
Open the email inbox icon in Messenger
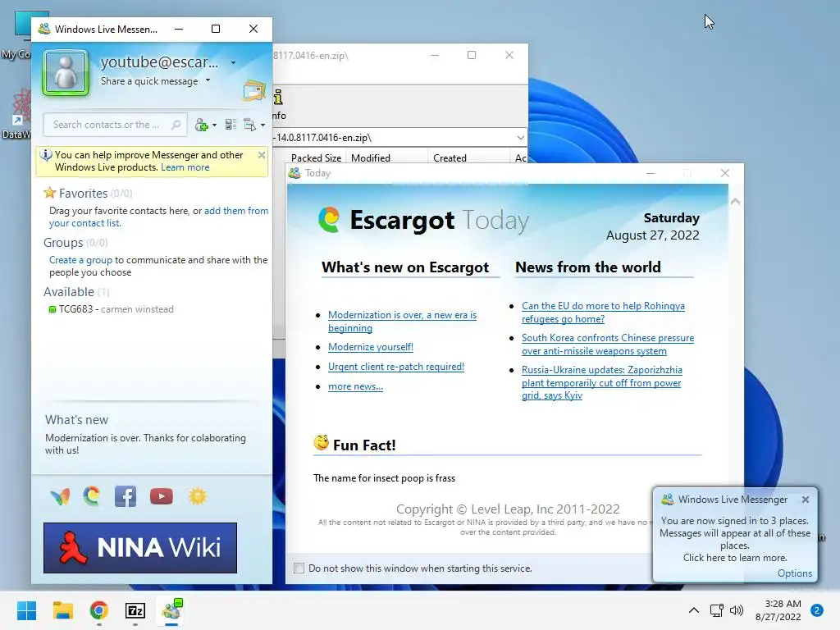point(254,90)
